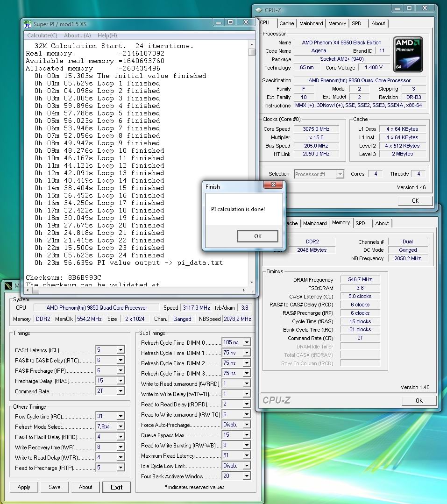Open SPD tab in lower CPU-Z window

[360, 223]
